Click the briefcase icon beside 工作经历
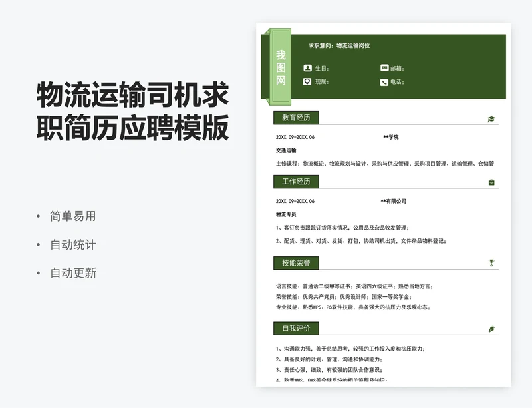Screen dimensions: 532x408 (490, 180)
